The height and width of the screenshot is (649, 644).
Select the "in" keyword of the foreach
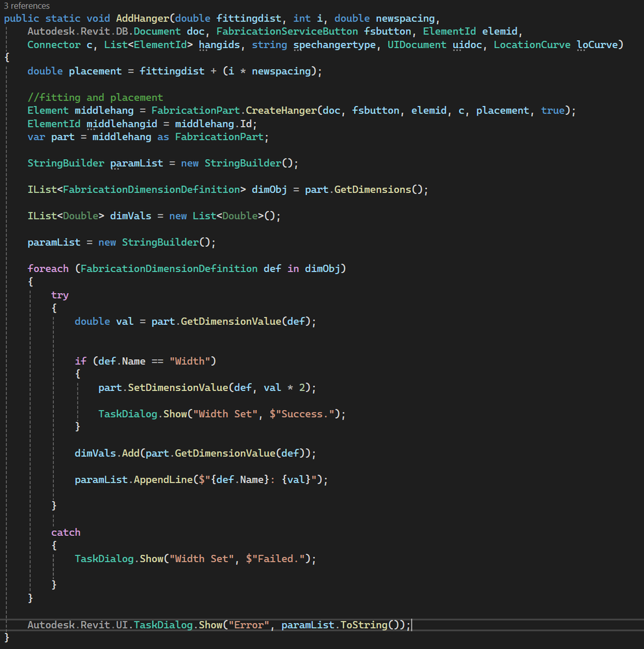293,268
